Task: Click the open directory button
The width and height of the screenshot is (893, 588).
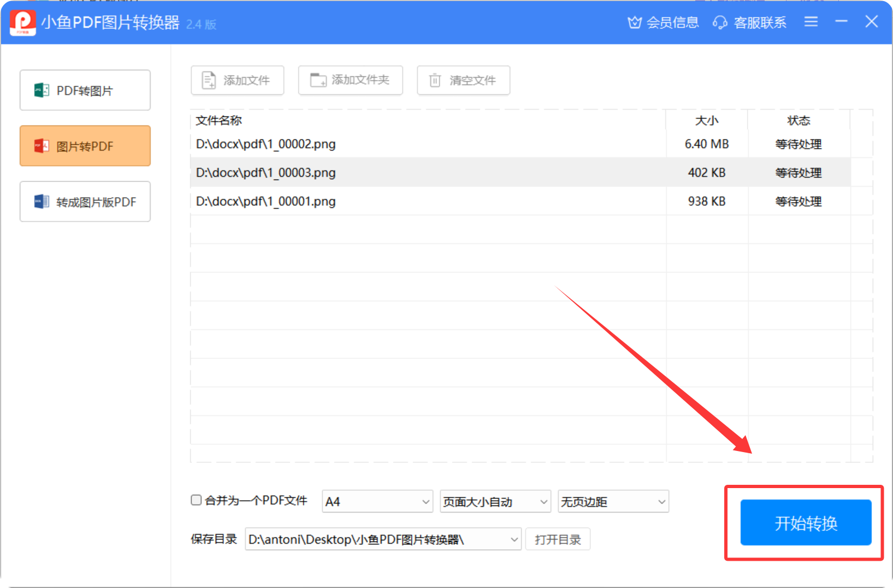Action: [x=558, y=540]
